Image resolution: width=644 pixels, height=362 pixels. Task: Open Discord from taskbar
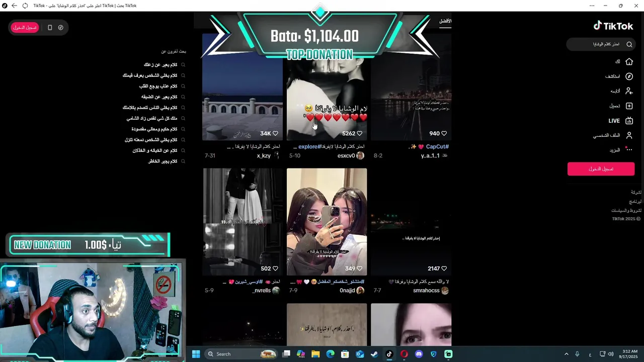(x=419, y=354)
